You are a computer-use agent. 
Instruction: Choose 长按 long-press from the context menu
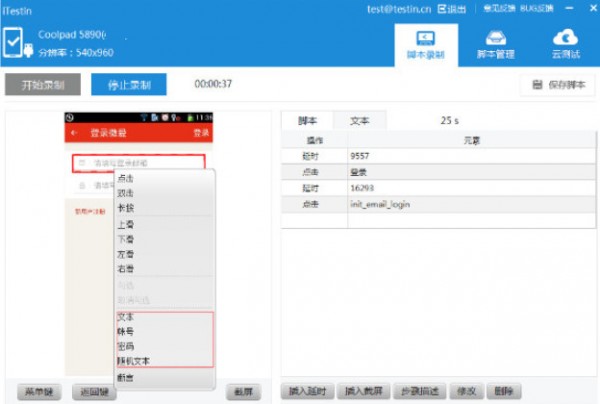126,207
